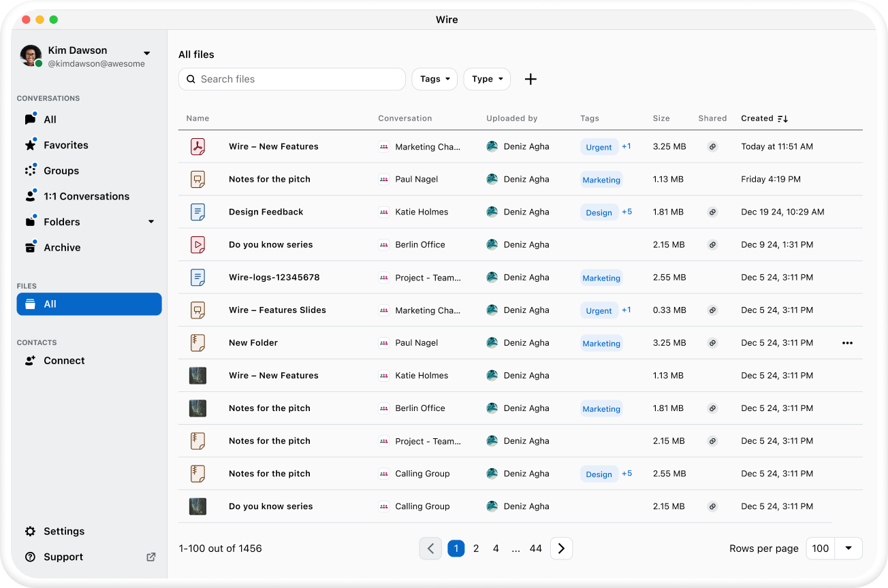Click the Uploaded by column header
888x588 pixels.
click(x=512, y=118)
